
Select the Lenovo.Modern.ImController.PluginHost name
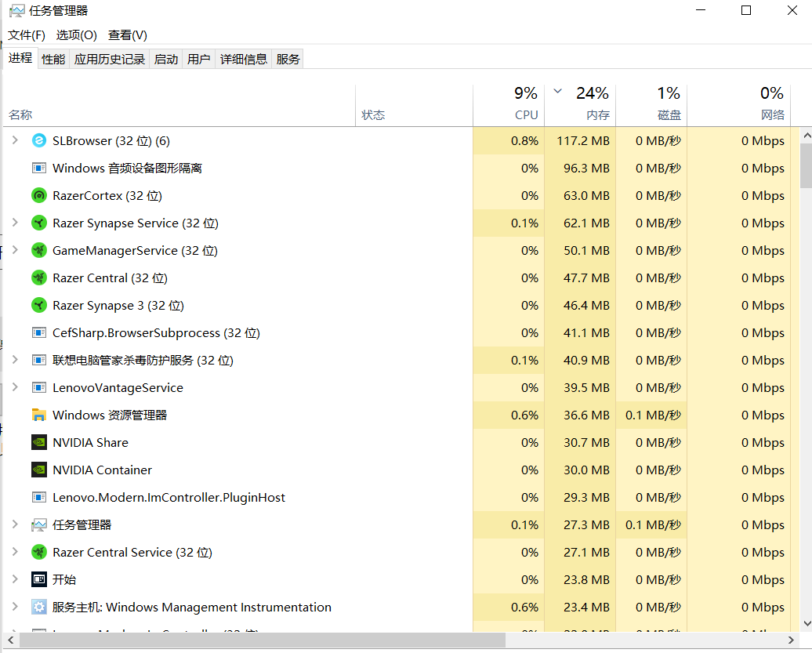[169, 498]
